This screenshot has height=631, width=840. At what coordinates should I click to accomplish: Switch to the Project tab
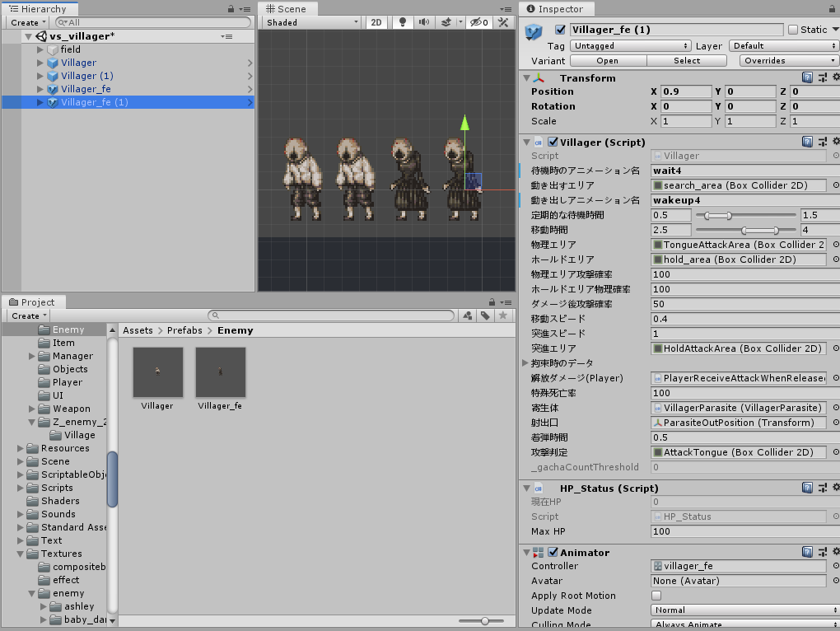33,301
